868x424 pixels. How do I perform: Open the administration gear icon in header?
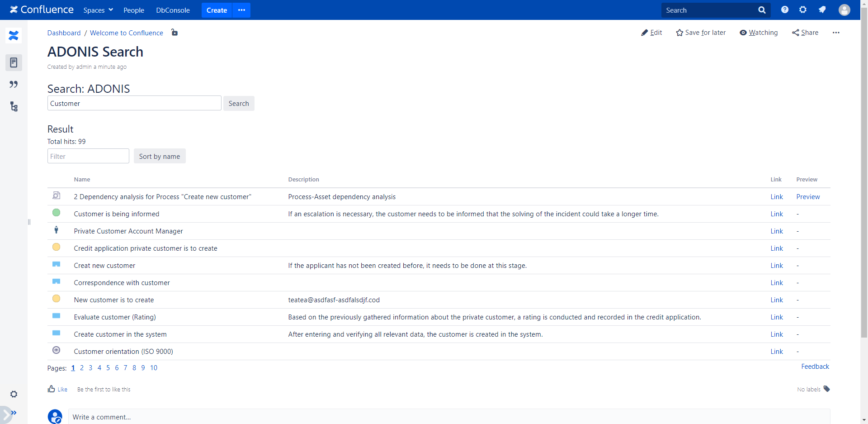tap(803, 10)
